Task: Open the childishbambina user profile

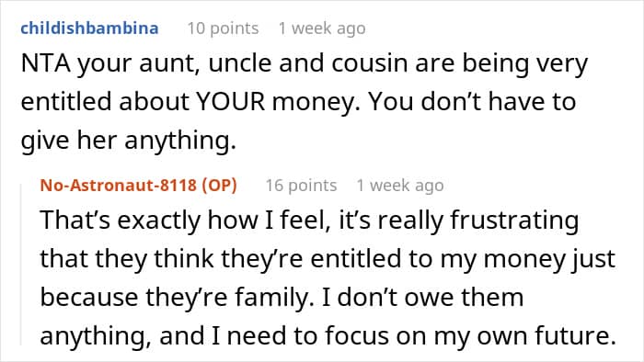Action: 89,28
